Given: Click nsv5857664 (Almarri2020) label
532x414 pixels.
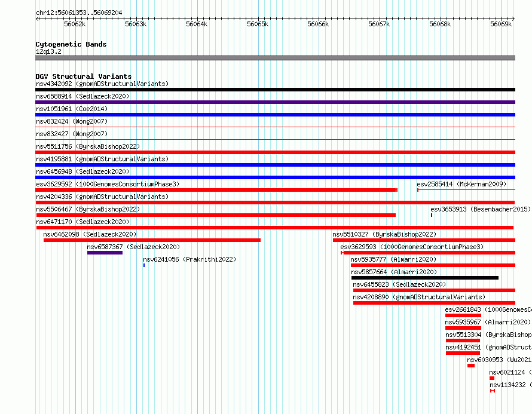Looking at the screenshot, I should 394,272.
